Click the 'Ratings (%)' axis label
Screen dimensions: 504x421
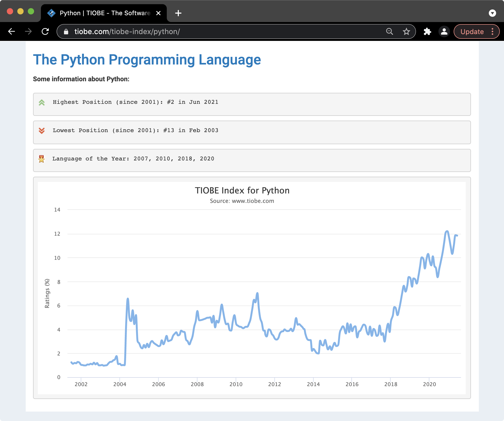tap(47, 293)
